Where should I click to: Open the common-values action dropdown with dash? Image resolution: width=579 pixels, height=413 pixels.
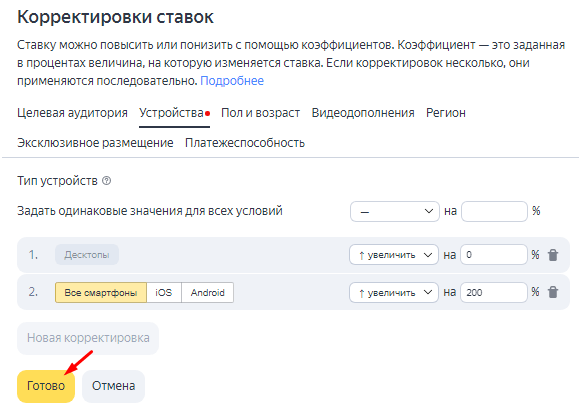coord(395,211)
